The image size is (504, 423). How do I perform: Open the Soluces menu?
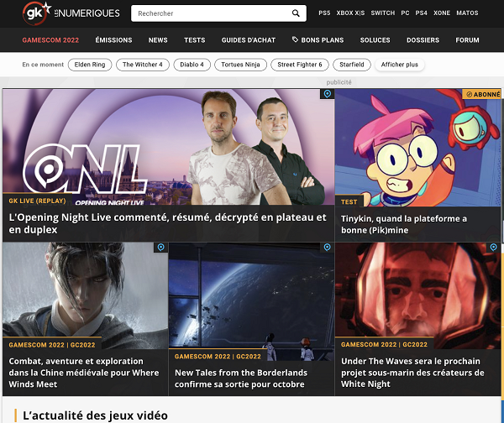375,40
